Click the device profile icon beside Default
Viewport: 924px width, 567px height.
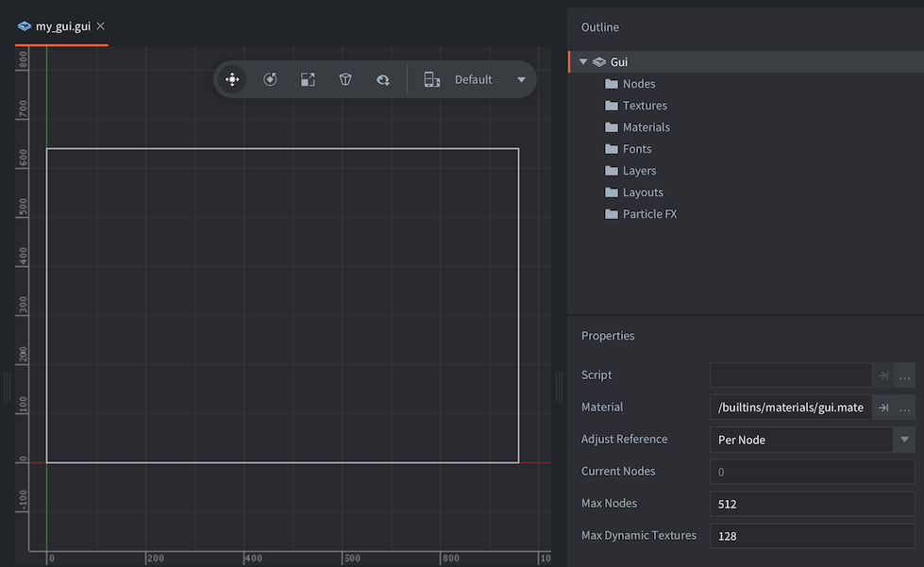(x=431, y=79)
